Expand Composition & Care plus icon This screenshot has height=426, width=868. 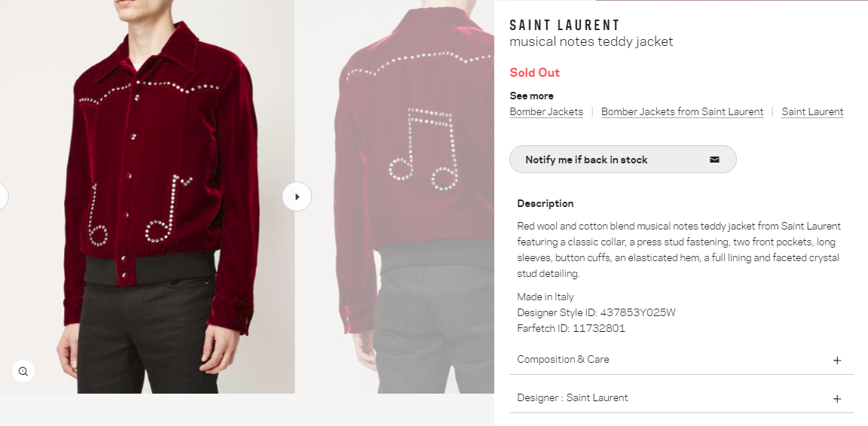(837, 361)
